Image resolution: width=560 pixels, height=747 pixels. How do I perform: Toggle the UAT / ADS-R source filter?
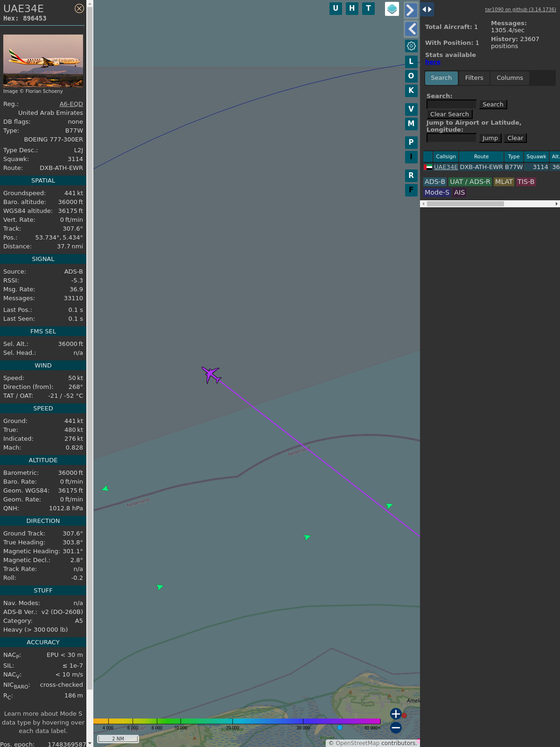point(470,182)
